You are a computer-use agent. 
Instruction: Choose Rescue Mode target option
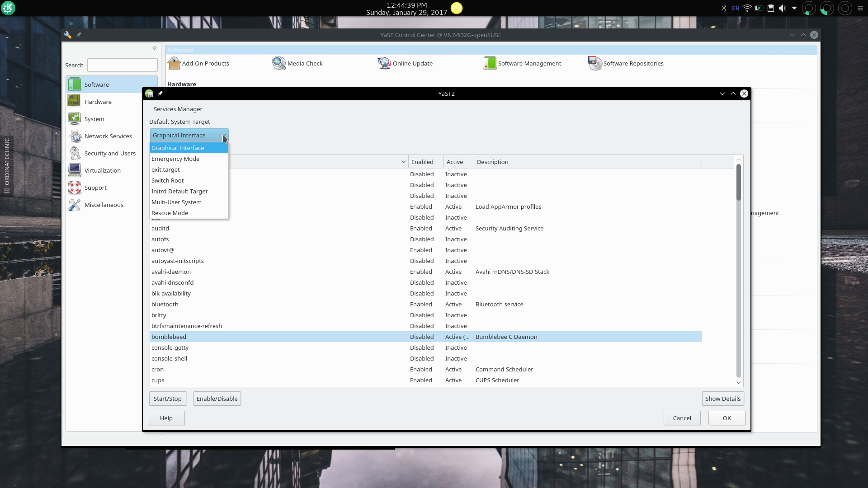(189, 213)
